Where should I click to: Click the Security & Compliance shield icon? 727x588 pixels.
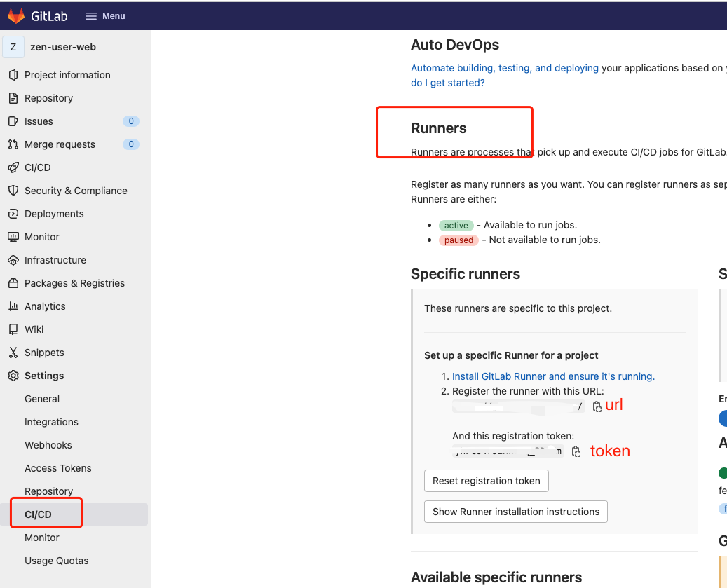click(13, 191)
